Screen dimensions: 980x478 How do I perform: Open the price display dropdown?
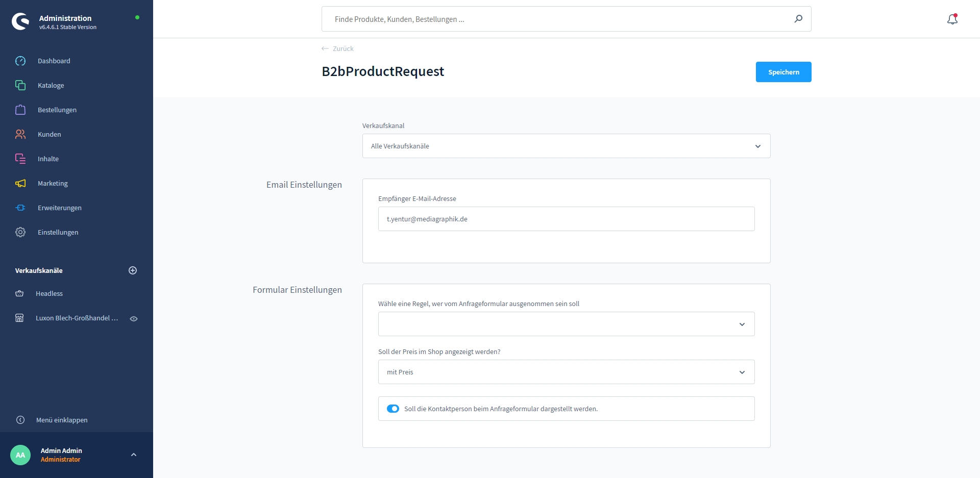566,372
